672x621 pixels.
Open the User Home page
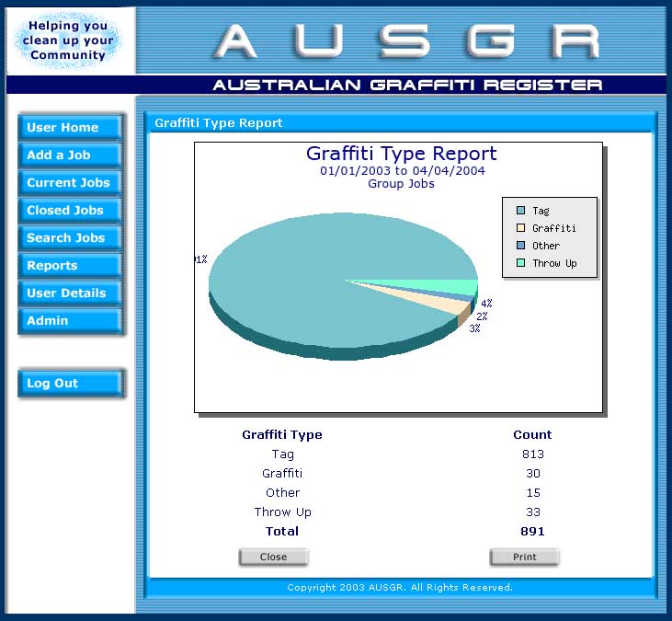(x=70, y=128)
